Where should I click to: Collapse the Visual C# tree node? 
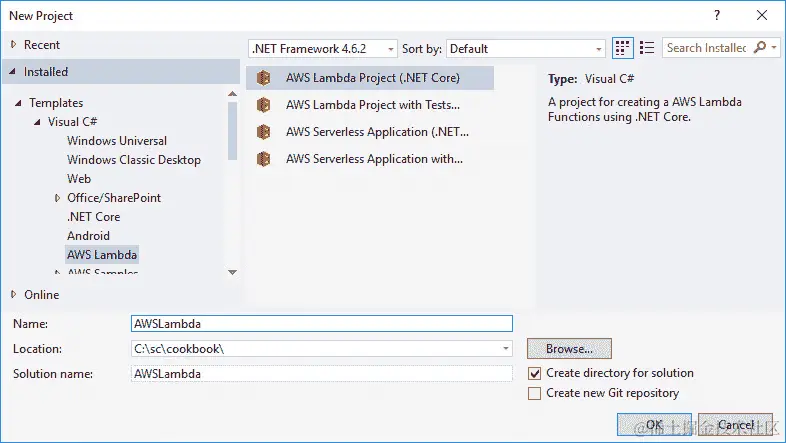click(x=37, y=122)
